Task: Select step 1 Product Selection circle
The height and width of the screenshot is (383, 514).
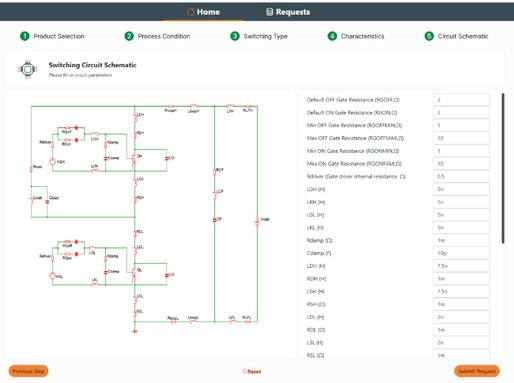Action: point(25,36)
